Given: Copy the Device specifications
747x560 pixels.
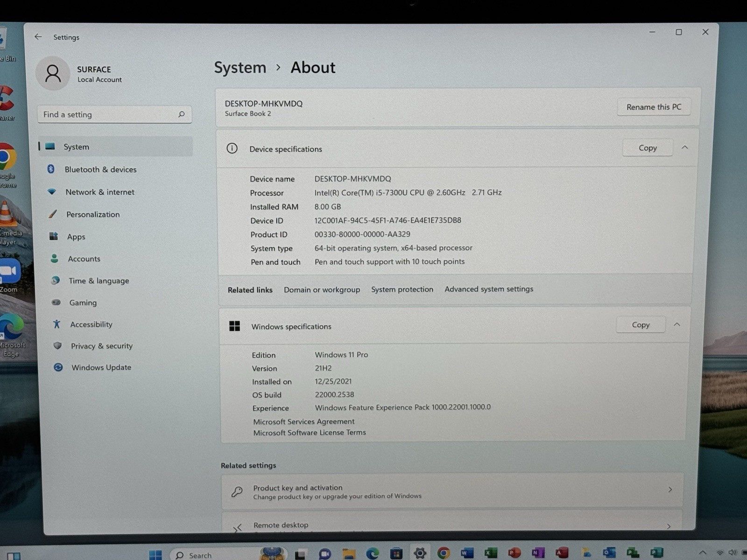Looking at the screenshot, I should [648, 148].
